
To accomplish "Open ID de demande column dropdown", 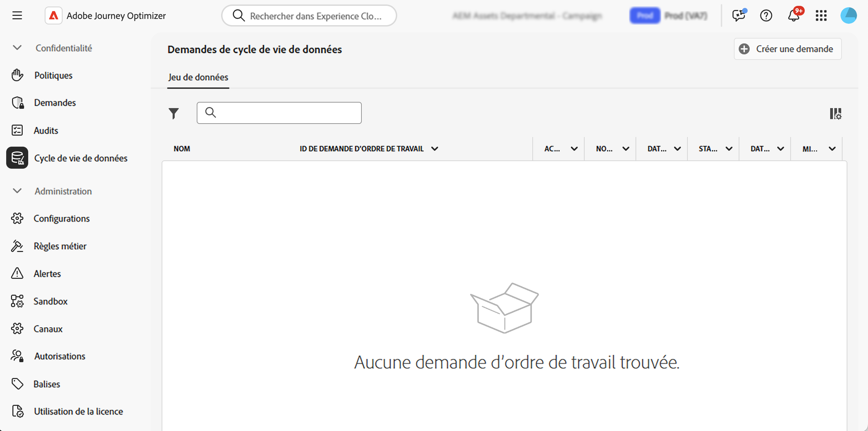I will 435,149.
